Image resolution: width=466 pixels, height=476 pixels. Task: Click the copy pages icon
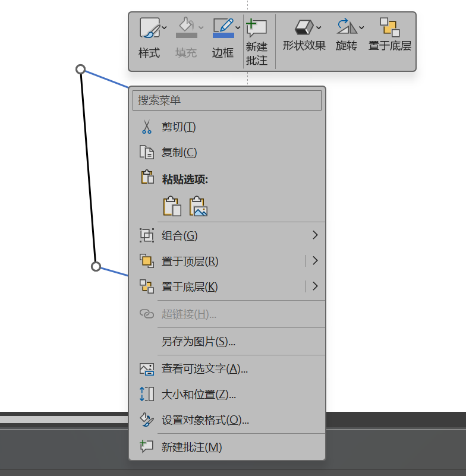(x=147, y=152)
